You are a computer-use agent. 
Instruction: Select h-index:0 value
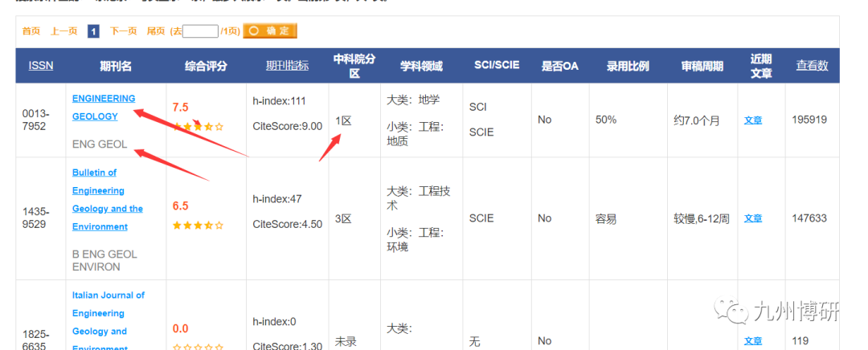(x=275, y=322)
